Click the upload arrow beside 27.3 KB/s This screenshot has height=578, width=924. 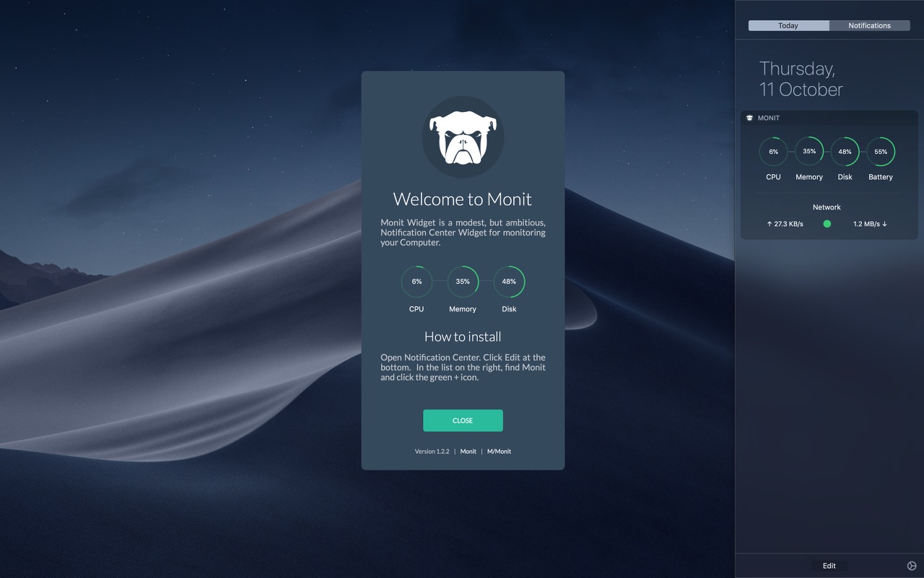(769, 224)
